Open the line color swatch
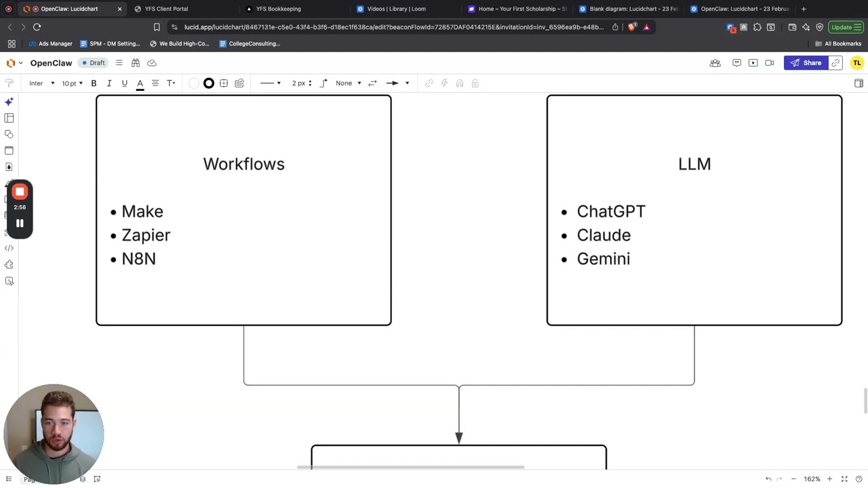This screenshot has height=488, width=868. (209, 83)
